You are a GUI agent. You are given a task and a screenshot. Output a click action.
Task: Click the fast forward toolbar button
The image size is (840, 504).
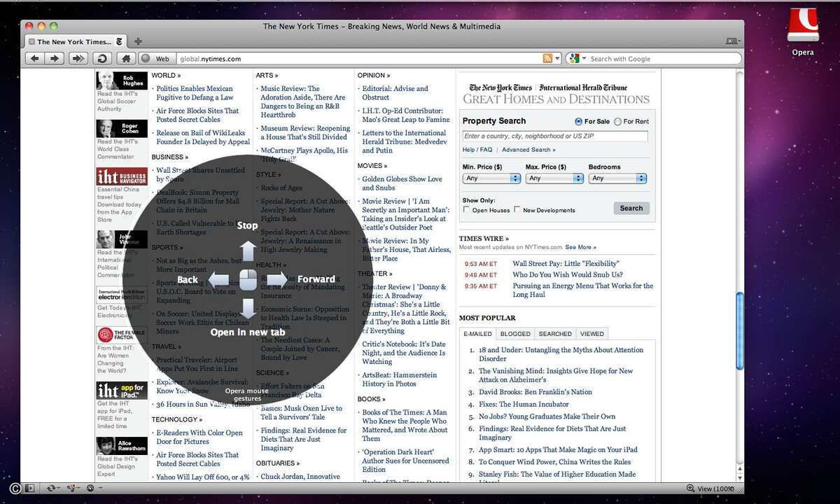tap(78, 59)
